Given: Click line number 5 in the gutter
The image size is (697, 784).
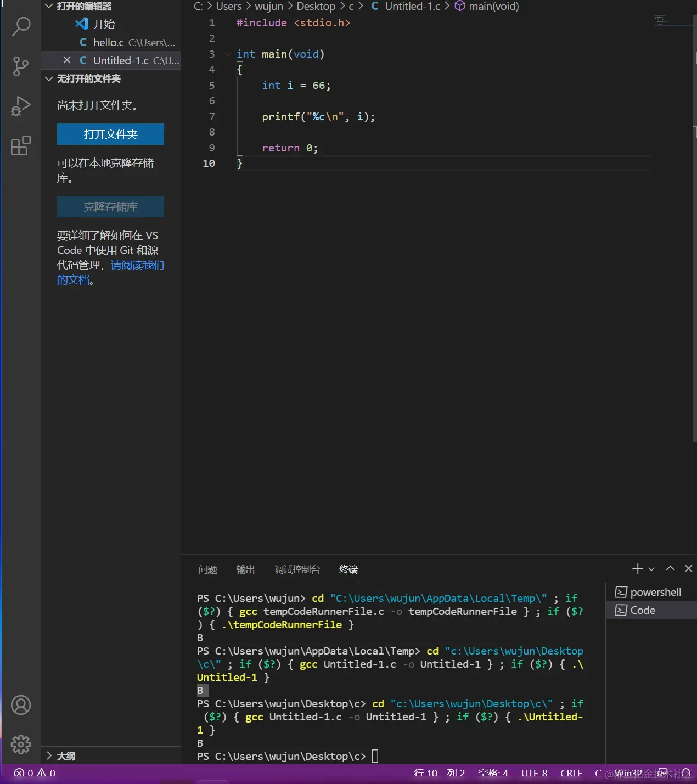Looking at the screenshot, I should coord(212,85).
